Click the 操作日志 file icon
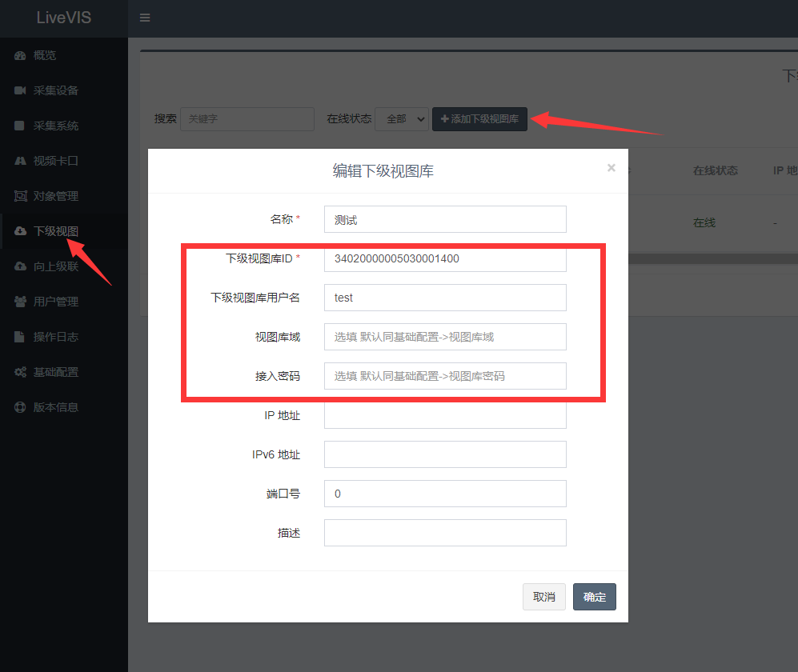Image resolution: width=798 pixels, height=672 pixels. [19, 337]
